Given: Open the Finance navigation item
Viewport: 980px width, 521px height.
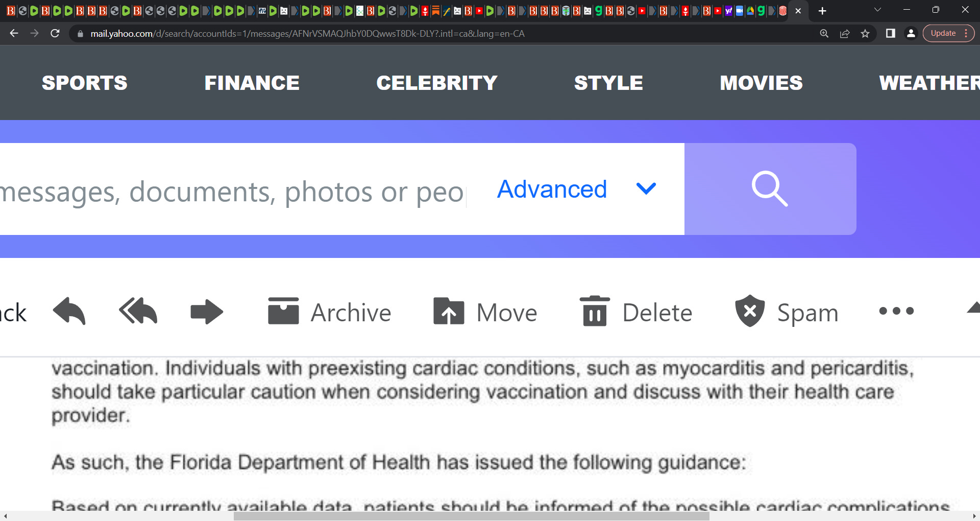Looking at the screenshot, I should (252, 83).
